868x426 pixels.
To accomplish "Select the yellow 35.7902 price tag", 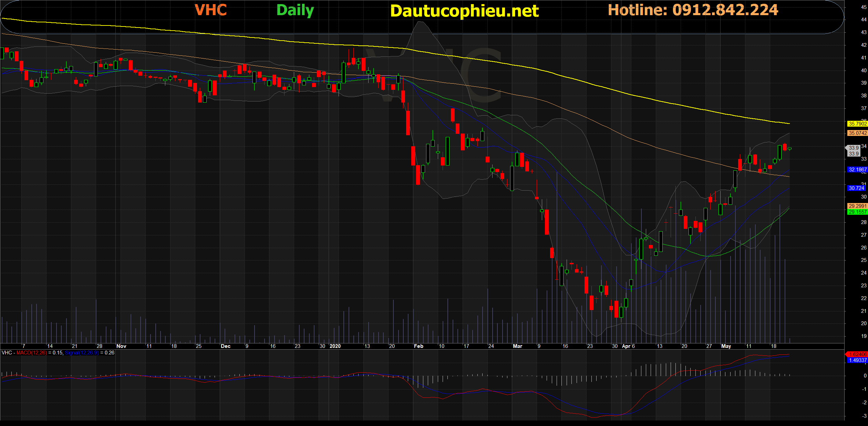I will [x=857, y=124].
